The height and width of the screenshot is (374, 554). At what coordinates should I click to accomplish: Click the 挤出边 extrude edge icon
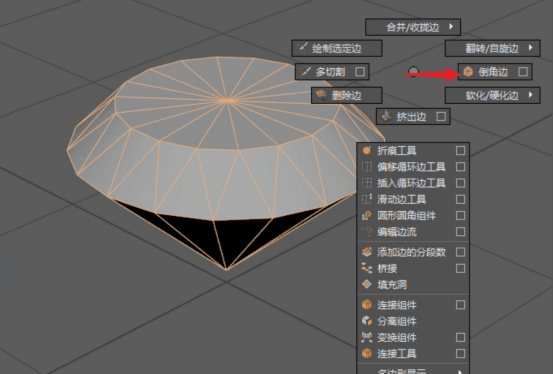(x=386, y=116)
